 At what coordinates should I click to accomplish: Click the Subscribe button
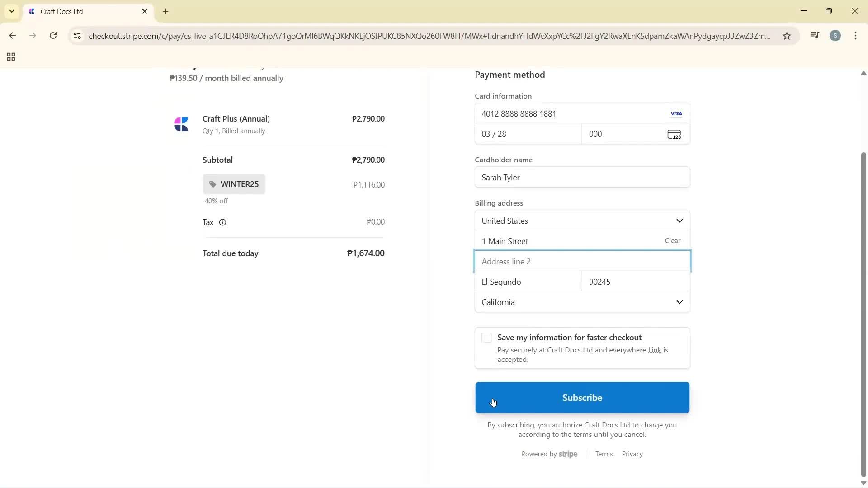tap(582, 398)
